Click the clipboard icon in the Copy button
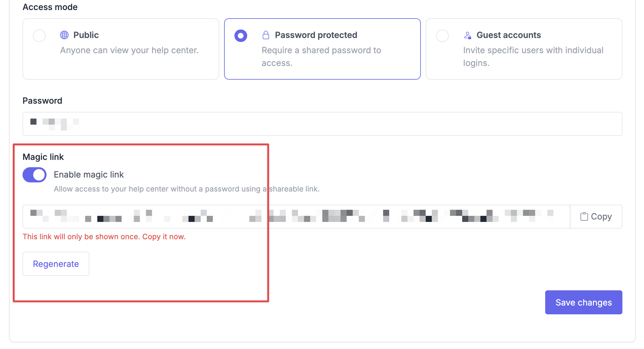 tap(584, 216)
